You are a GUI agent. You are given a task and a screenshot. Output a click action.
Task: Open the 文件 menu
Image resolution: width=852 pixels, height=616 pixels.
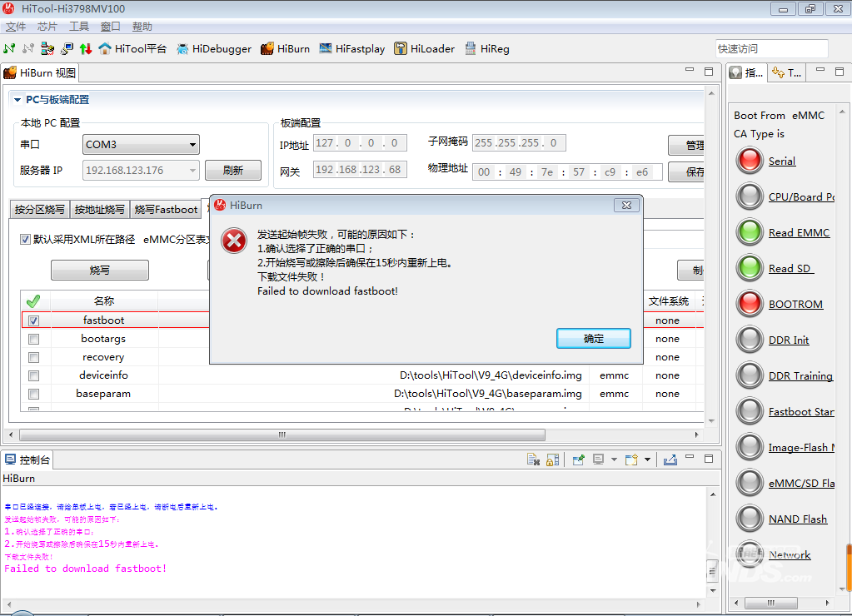click(16, 27)
